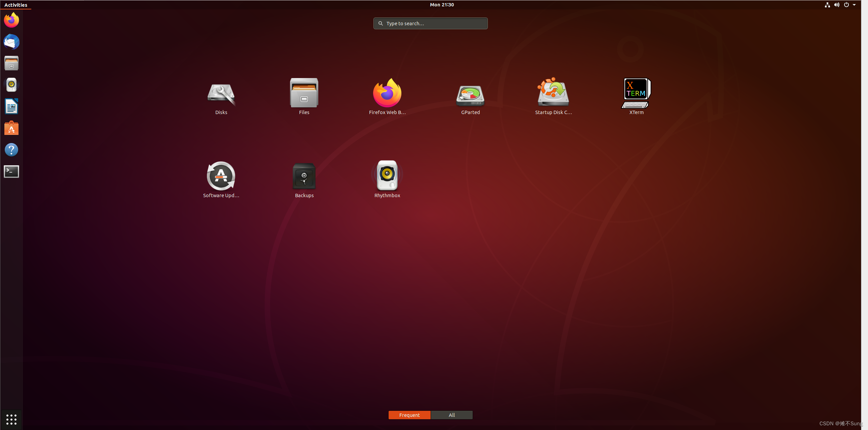Launch Software Updater
Viewport: 868px width, 430px height.
point(221,180)
